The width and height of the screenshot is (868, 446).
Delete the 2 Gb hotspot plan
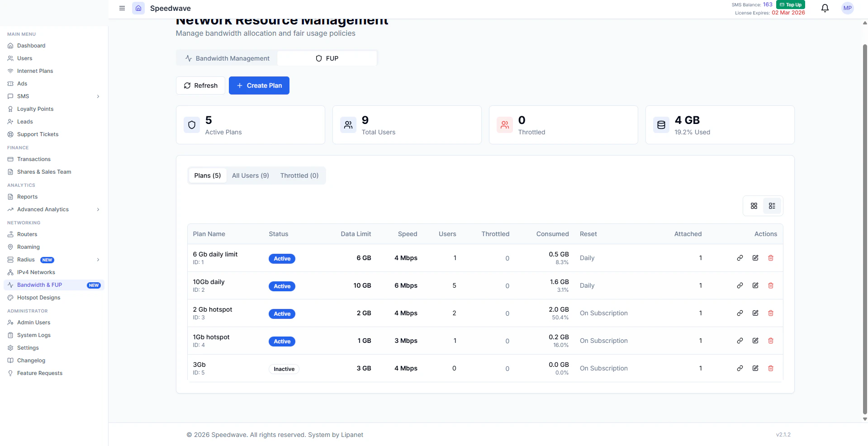771,313
